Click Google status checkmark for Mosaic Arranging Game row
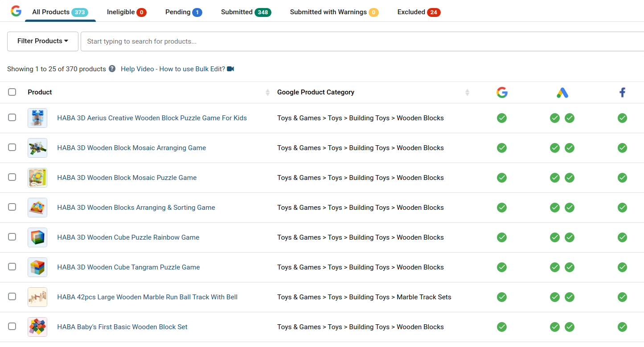 [x=502, y=148]
